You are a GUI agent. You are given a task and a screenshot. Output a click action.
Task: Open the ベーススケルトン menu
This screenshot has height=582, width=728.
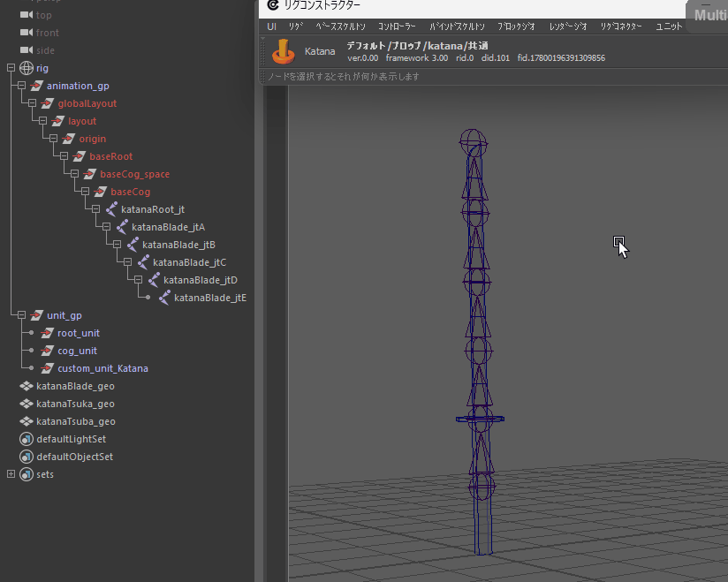[341, 26]
